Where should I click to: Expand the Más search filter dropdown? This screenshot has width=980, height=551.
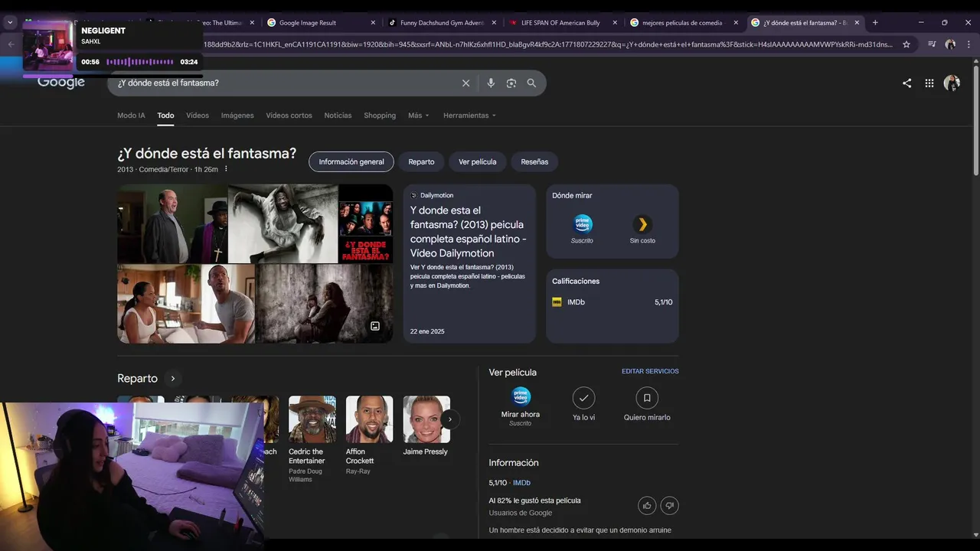click(x=419, y=116)
